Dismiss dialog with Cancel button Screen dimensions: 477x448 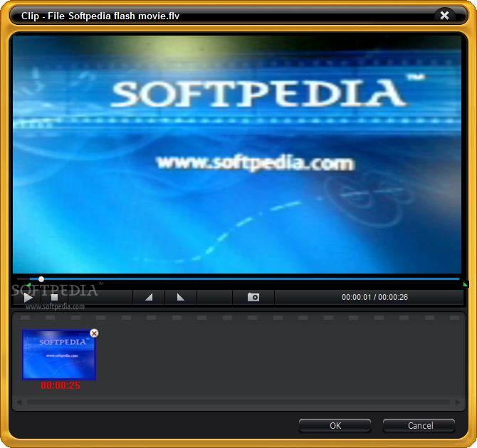(x=419, y=425)
